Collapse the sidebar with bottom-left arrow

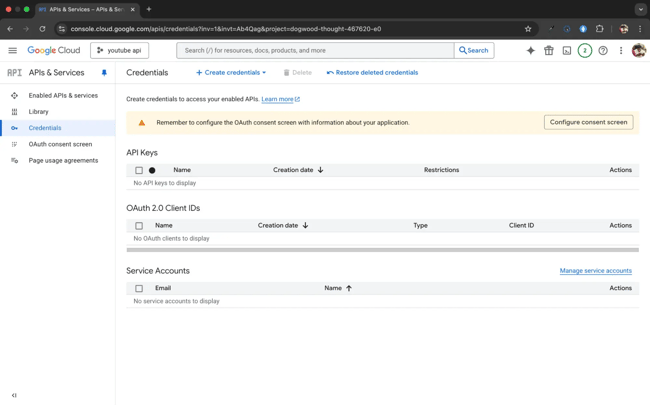(14, 395)
